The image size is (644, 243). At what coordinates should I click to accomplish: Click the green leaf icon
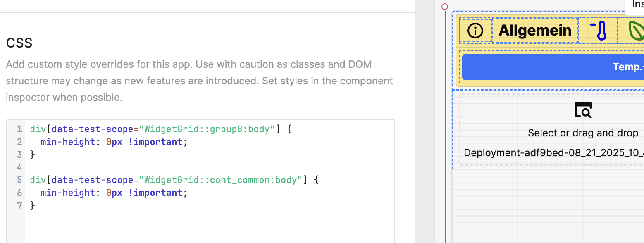tap(636, 31)
